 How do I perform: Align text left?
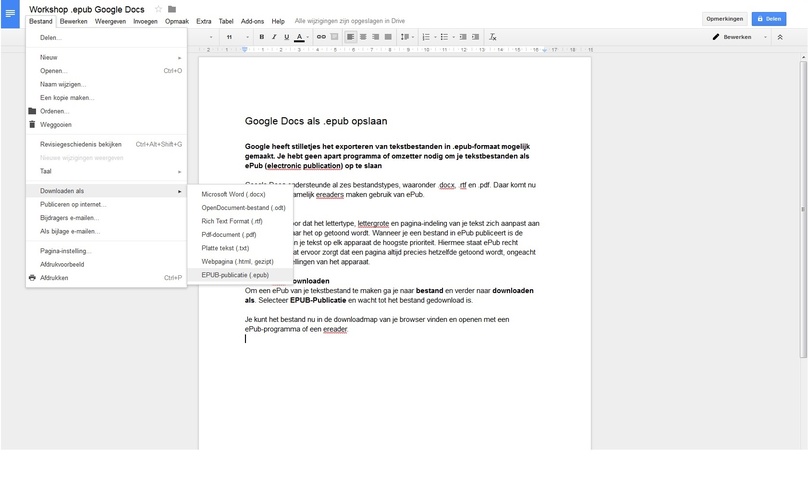pyautogui.click(x=350, y=37)
